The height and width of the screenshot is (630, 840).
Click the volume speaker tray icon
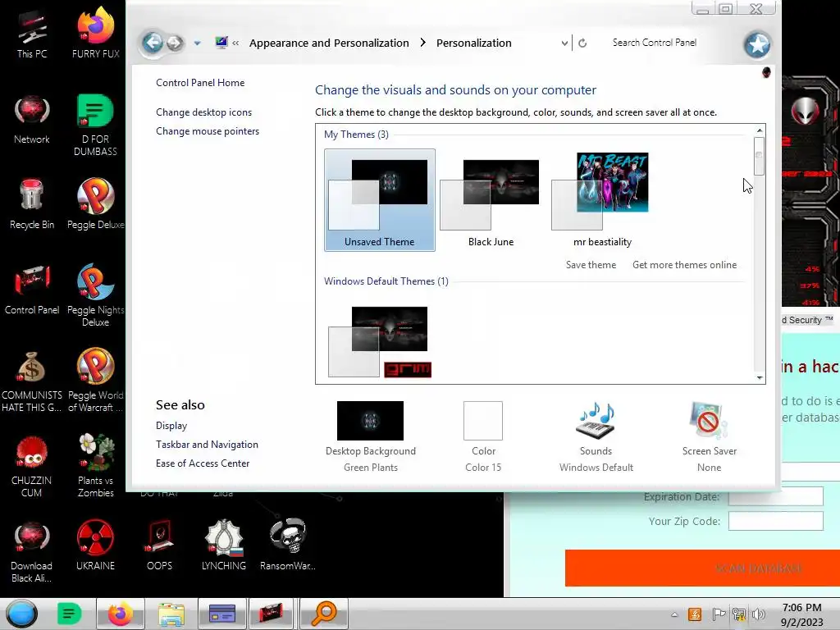click(759, 614)
